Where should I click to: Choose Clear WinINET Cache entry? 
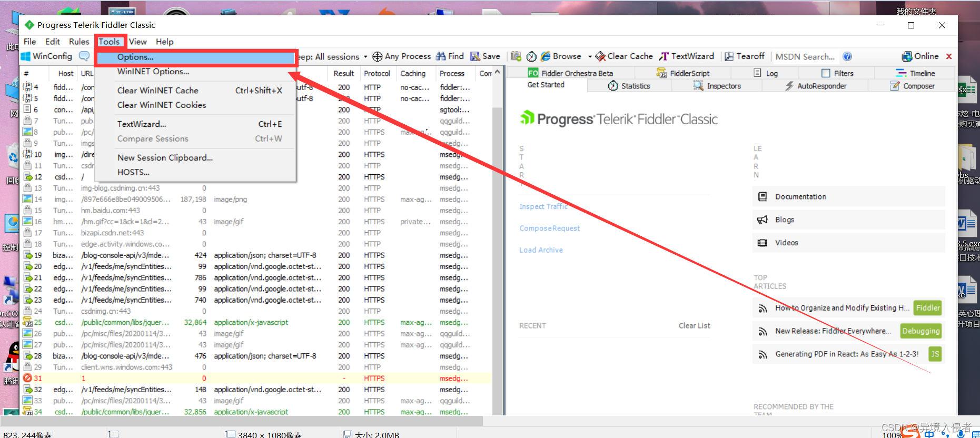[x=196, y=91]
